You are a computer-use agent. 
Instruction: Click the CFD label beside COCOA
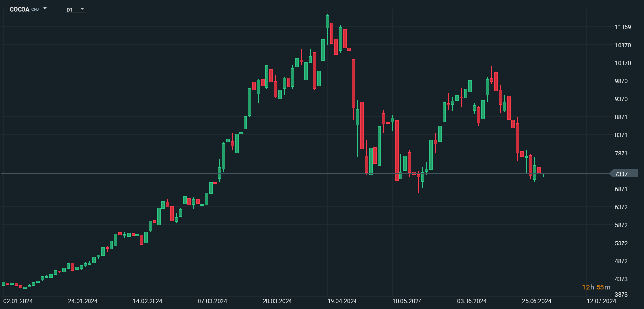[x=35, y=9]
